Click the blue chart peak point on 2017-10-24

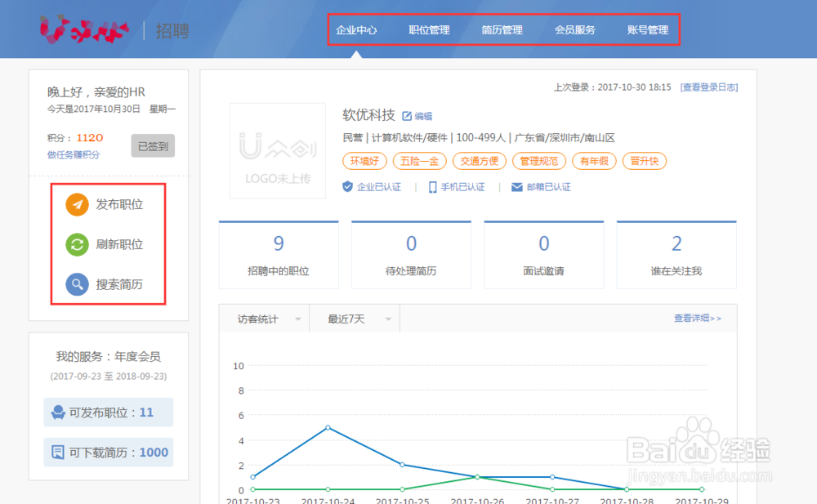328,427
